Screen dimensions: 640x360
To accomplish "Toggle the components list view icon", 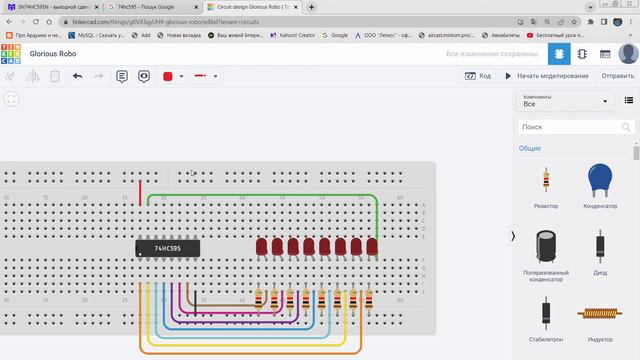I will click(629, 100).
